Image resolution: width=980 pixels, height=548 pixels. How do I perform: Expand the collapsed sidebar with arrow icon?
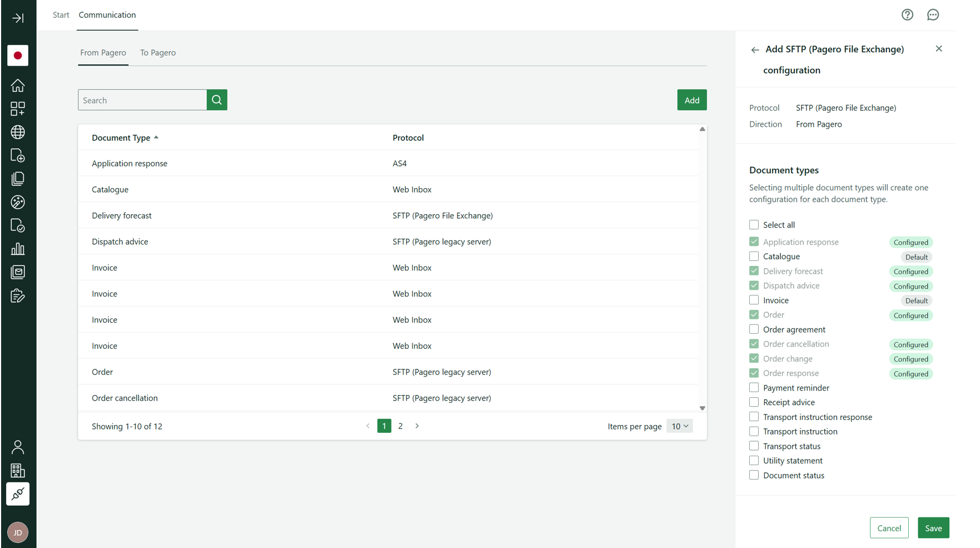coord(18,18)
